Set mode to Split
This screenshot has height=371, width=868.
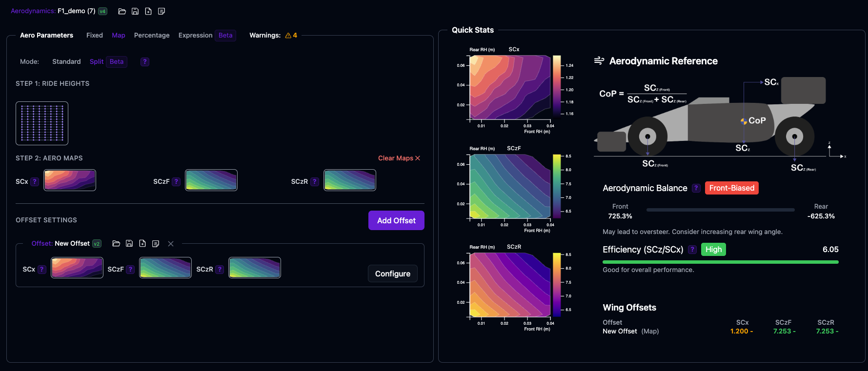tap(97, 62)
